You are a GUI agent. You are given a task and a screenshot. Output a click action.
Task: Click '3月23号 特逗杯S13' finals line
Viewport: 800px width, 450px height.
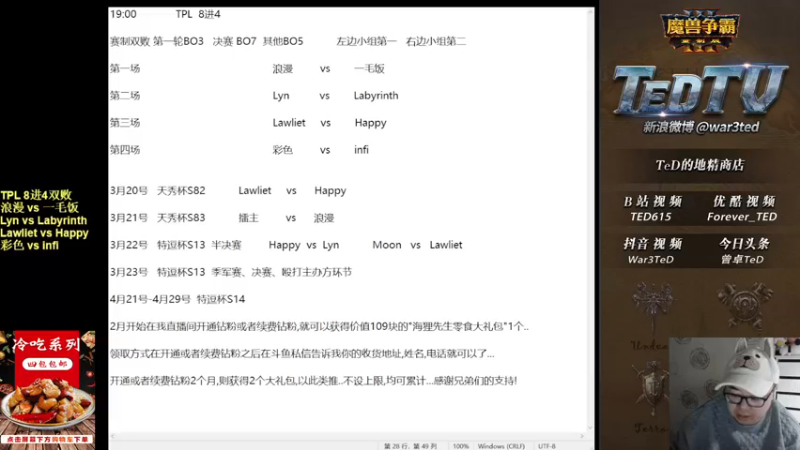[231, 272]
